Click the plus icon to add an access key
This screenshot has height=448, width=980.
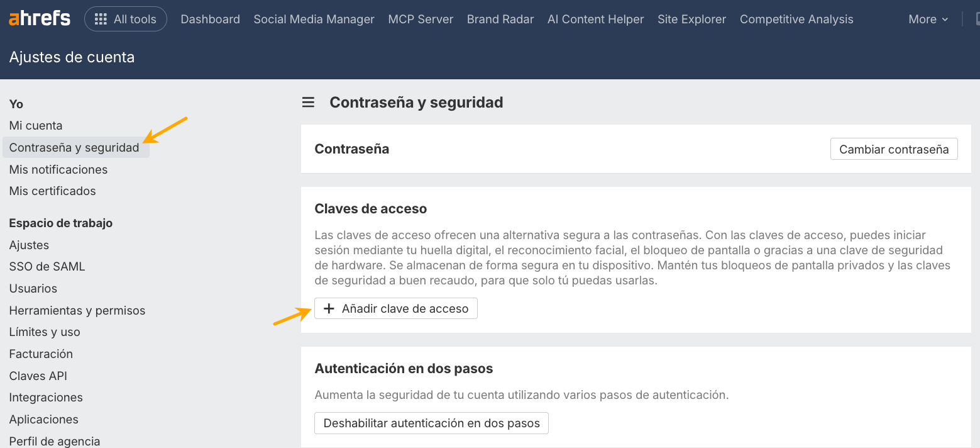coord(329,308)
